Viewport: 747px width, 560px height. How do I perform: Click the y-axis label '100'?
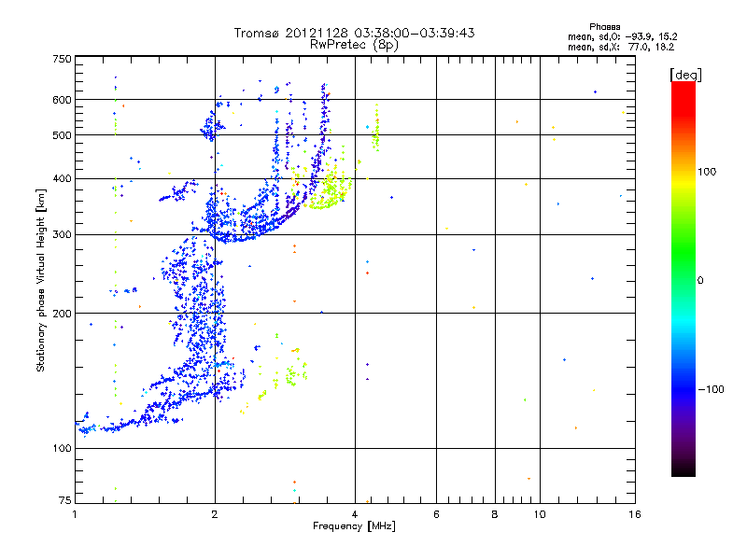[x=62, y=449]
